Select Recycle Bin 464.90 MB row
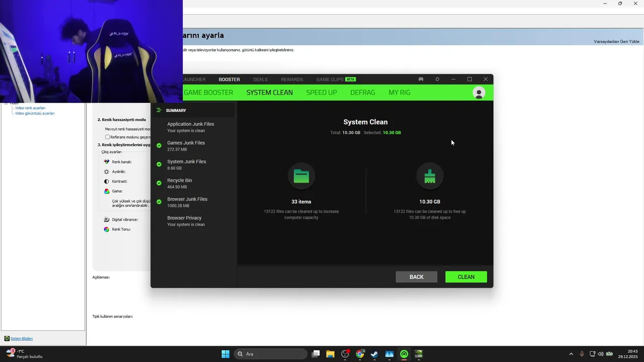 pyautogui.click(x=193, y=184)
